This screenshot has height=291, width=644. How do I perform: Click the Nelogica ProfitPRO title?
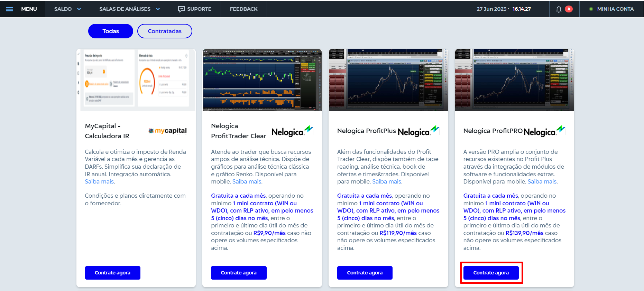point(493,131)
